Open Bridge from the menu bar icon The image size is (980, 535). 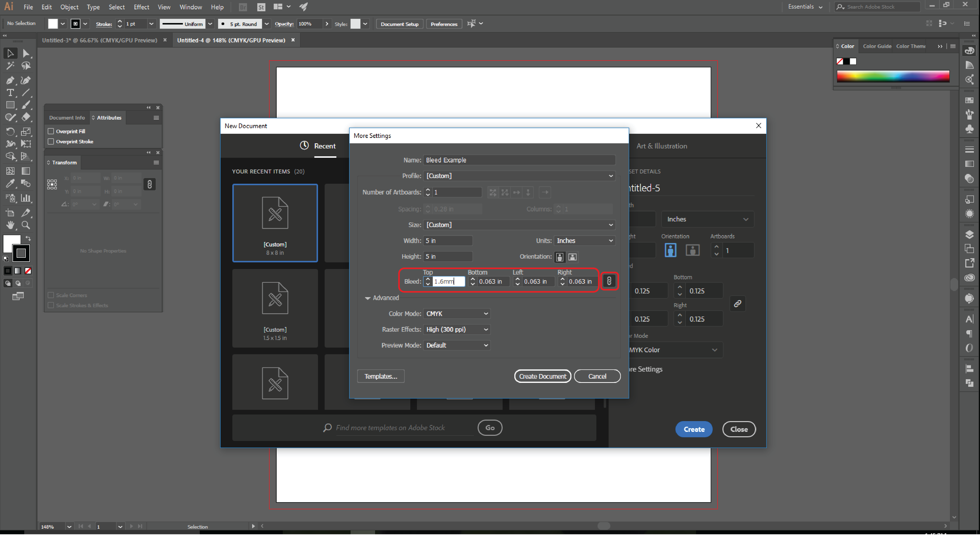(243, 7)
